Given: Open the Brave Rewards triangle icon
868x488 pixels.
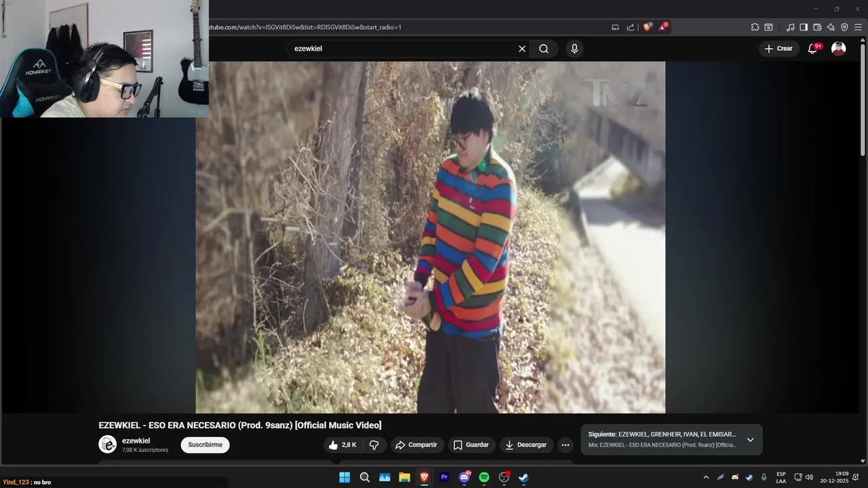Looking at the screenshot, I should coord(663,27).
